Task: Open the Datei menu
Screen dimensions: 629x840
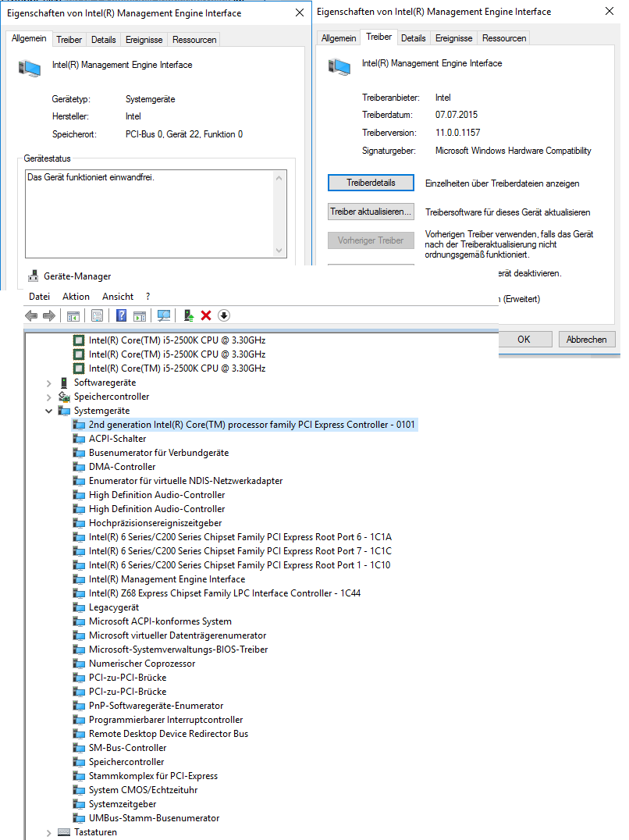Action: 39,296
